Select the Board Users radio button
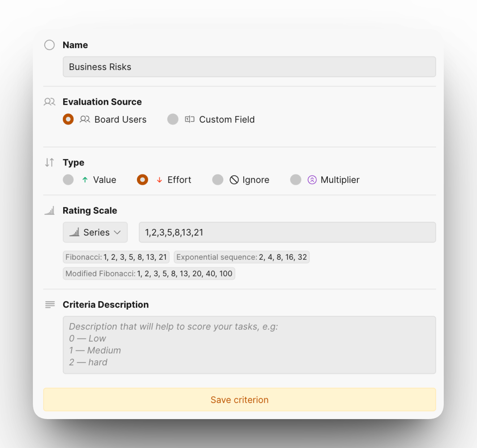This screenshot has height=448, width=477. [68, 119]
